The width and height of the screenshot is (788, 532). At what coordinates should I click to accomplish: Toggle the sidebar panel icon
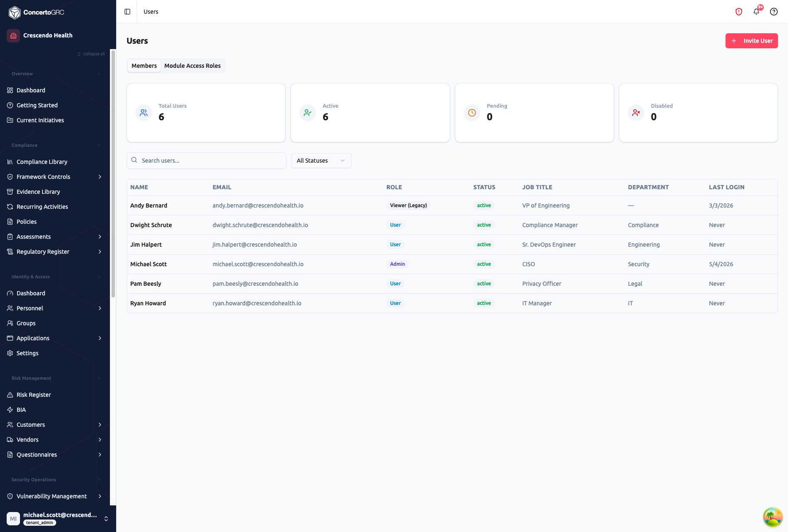point(127,12)
